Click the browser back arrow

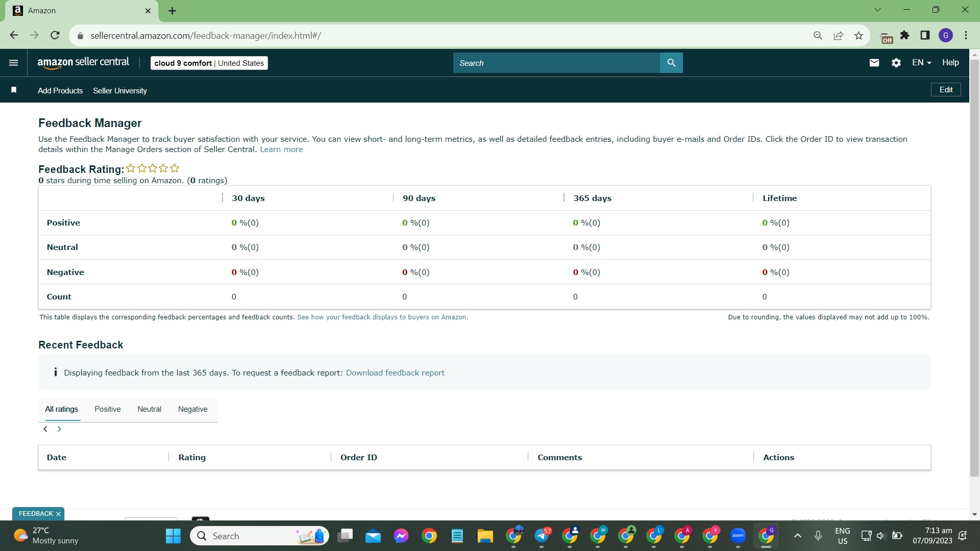[14, 35]
